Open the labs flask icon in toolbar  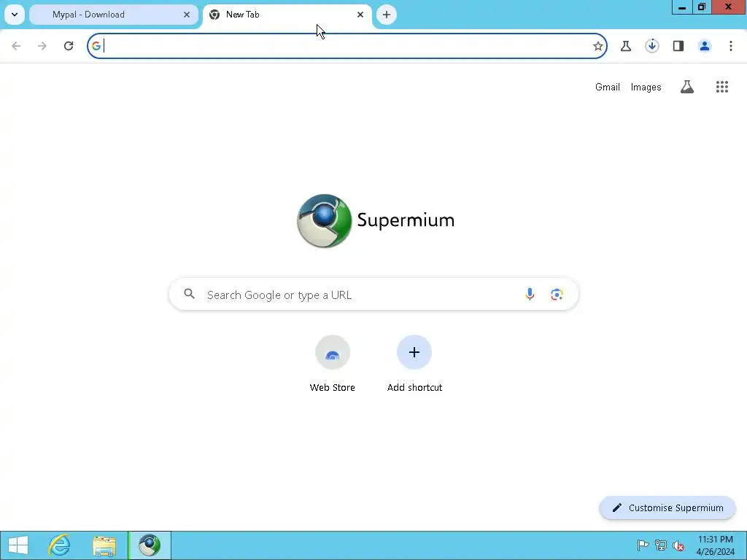point(625,46)
